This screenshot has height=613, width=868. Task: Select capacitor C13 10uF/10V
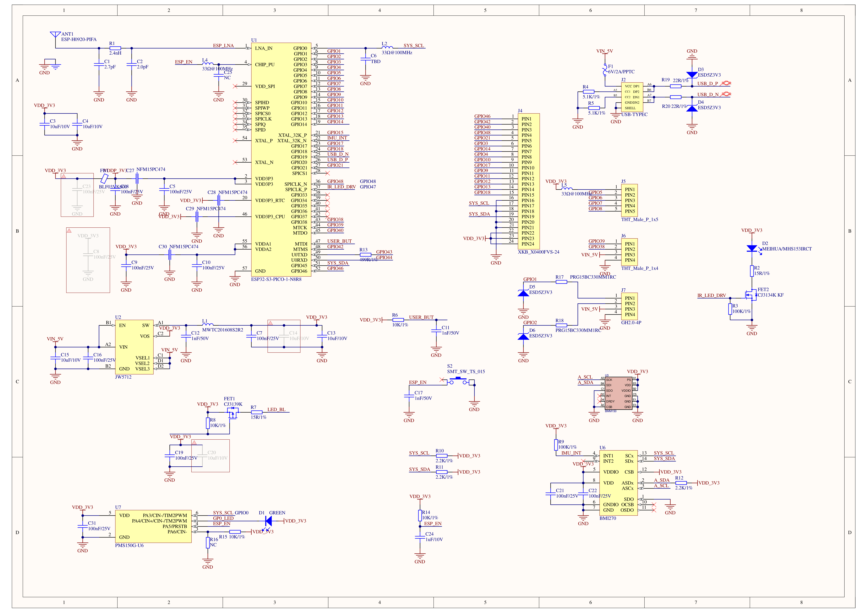point(322,336)
